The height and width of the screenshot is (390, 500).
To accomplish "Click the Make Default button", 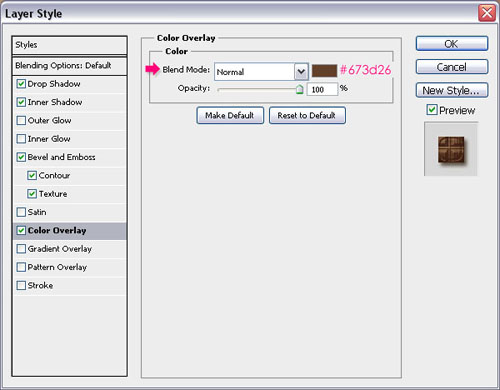I will (230, 115).
